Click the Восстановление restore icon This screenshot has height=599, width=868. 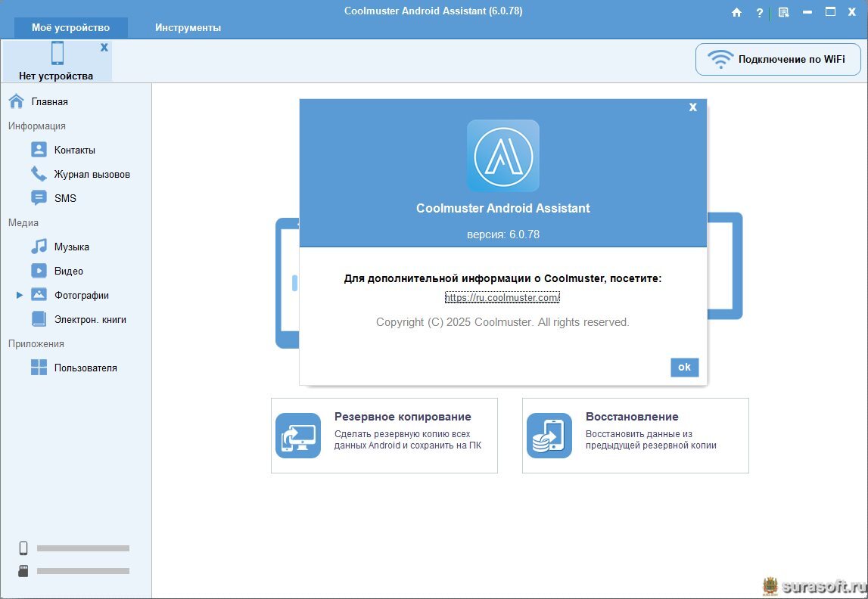549,436
